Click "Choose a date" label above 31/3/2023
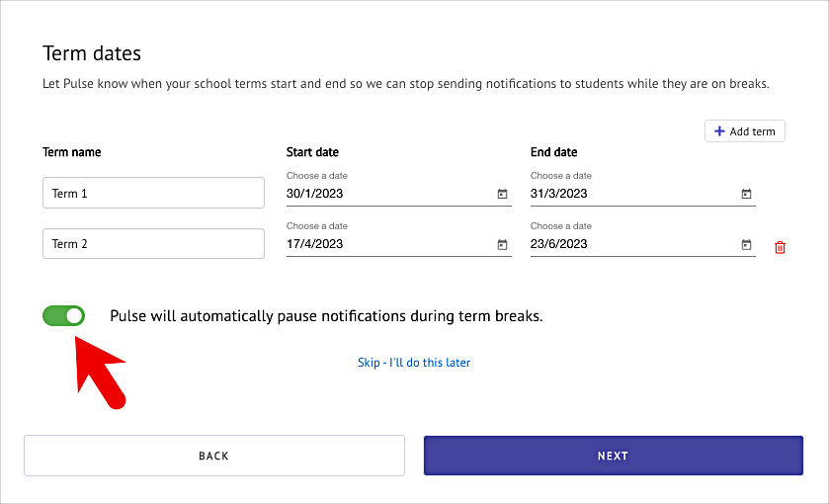829x504 pixels. (x=560, y=176)
